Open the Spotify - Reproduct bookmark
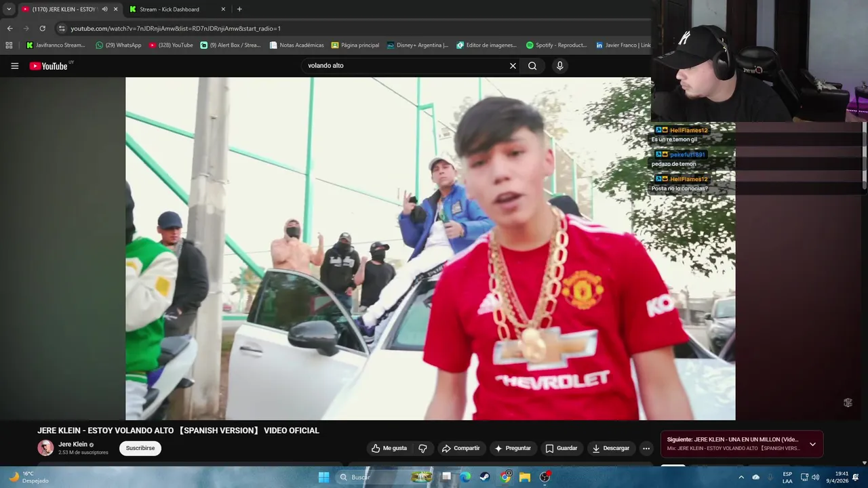 [557, 45]
